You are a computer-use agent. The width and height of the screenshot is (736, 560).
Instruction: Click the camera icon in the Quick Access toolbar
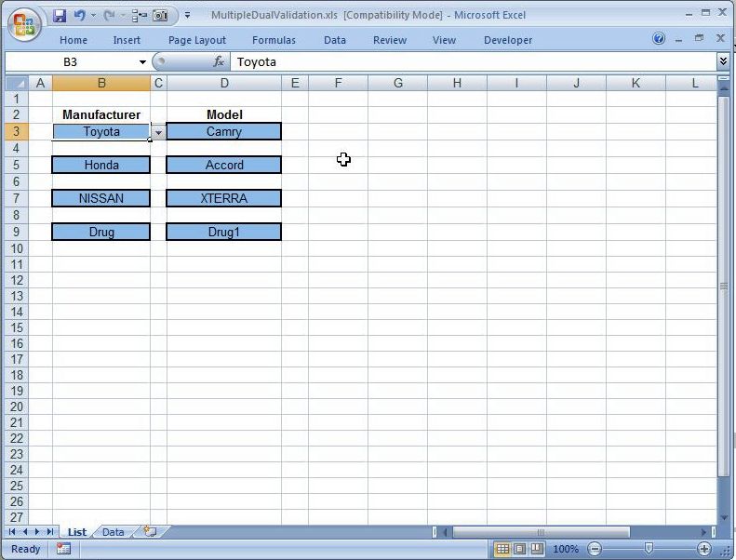pyautogui.click(x=160, y=16)
